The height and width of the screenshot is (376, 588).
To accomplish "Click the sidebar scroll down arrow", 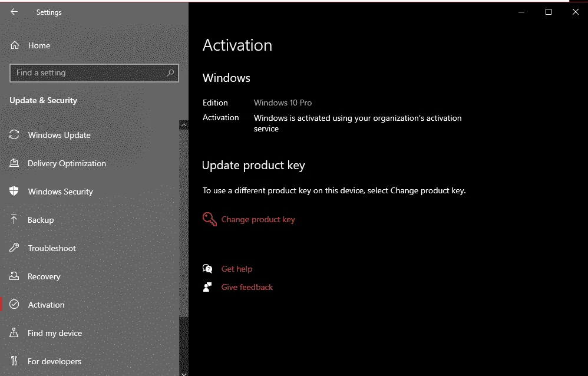I will [184, 374].
